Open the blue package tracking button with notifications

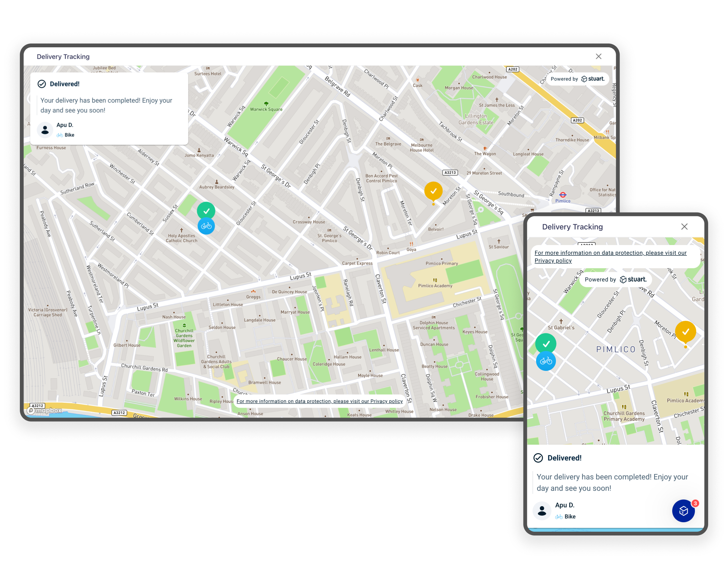click(683, 511)
